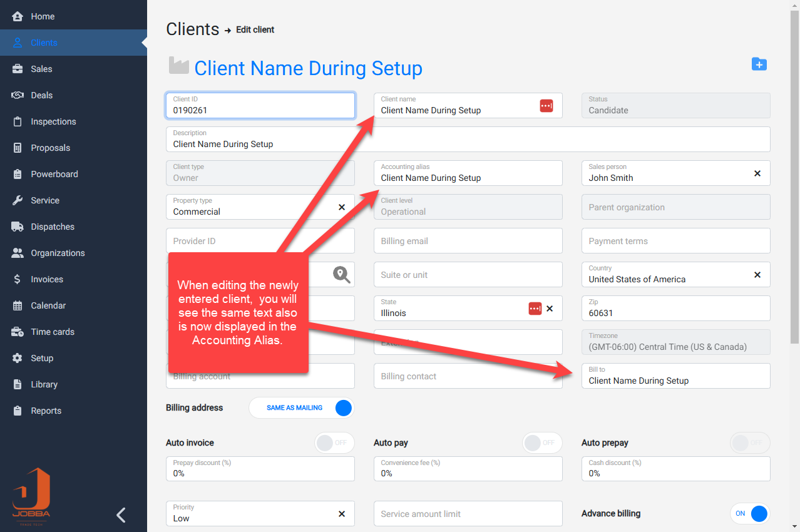Enable the Auto pay toggle
The height and width of the screenshot is (532, 800).
541,442
